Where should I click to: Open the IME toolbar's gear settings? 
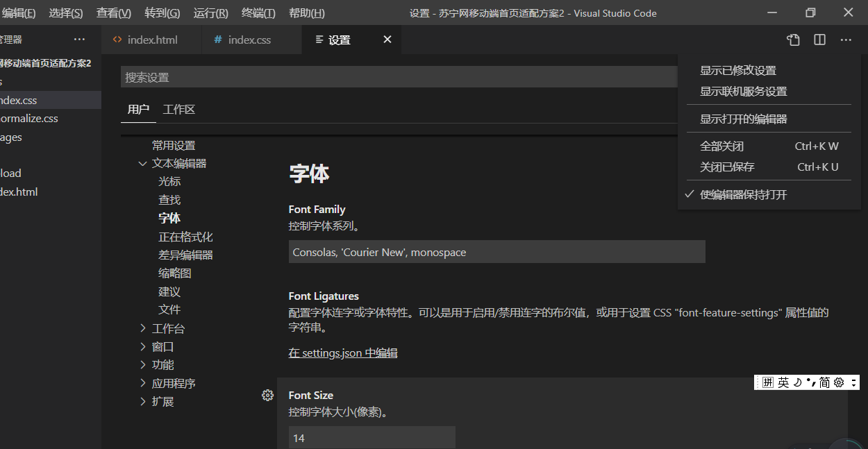[x=839, y=382]
